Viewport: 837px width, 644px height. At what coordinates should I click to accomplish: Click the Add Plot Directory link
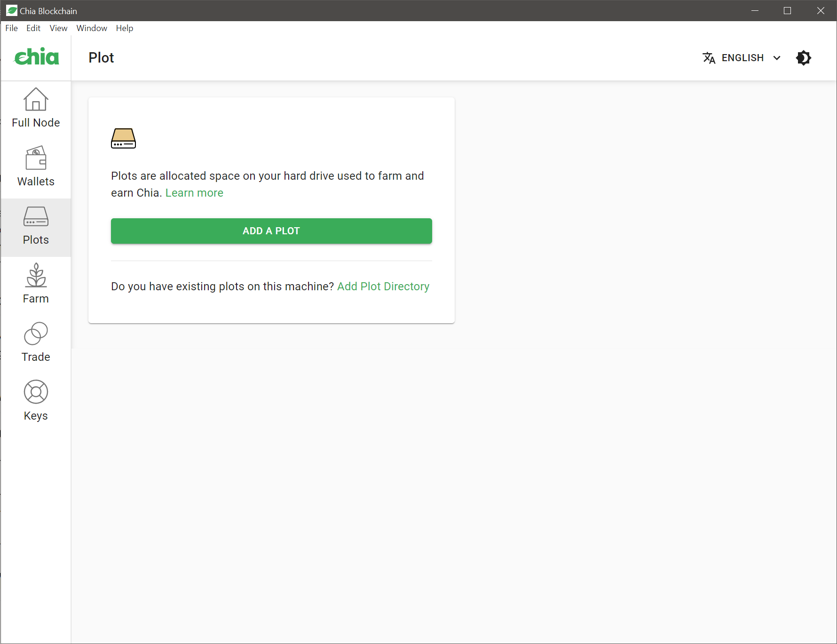pyautogui.click(x=383, y=286)
